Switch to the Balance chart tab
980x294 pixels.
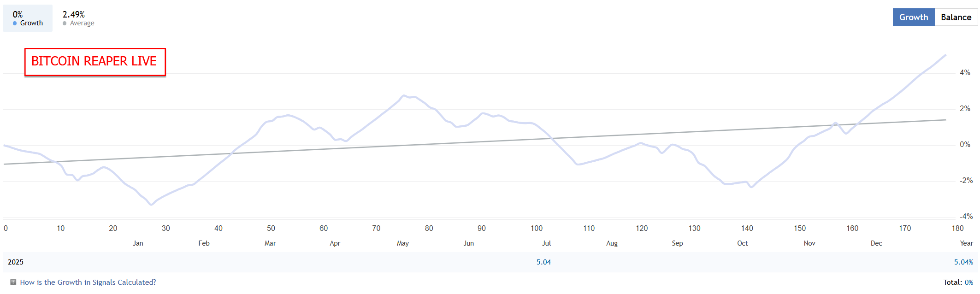tap(956, 17)
